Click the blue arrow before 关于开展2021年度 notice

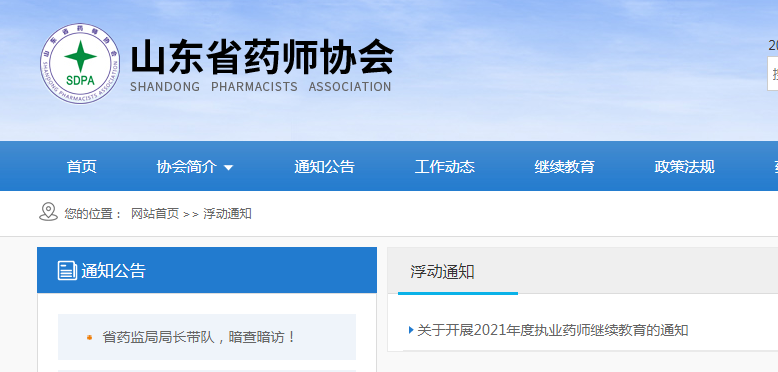tap(411, 330)
